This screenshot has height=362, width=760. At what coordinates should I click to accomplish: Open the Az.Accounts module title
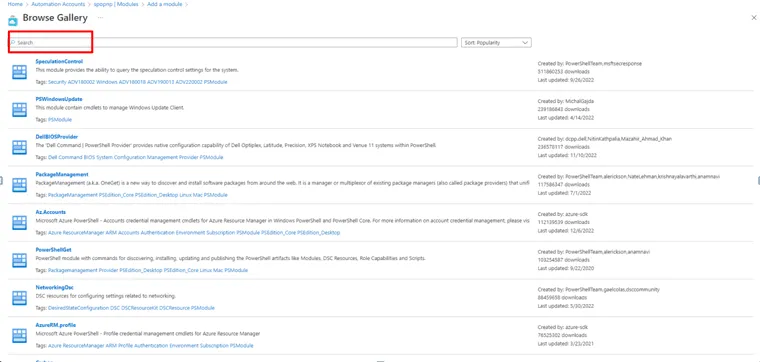pyautogui.click(x=51, y=212)
